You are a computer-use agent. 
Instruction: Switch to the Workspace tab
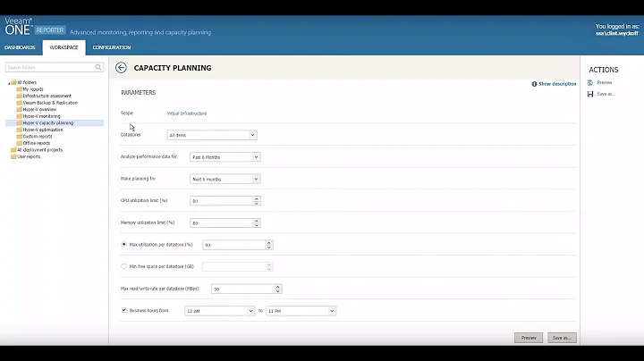click(64, 47)
